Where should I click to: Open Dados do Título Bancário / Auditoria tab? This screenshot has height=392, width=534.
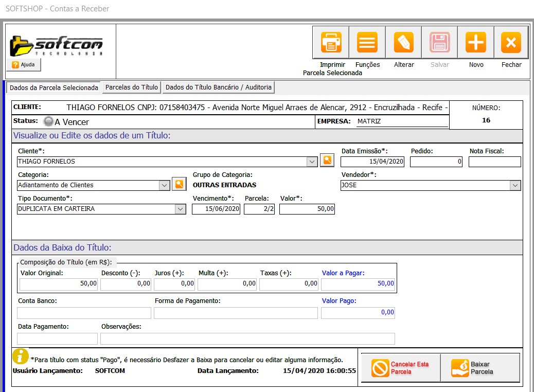[219, 87]
